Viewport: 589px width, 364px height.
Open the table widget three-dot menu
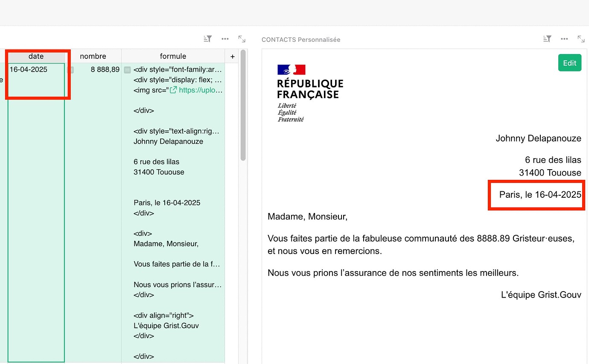[225, 39]
